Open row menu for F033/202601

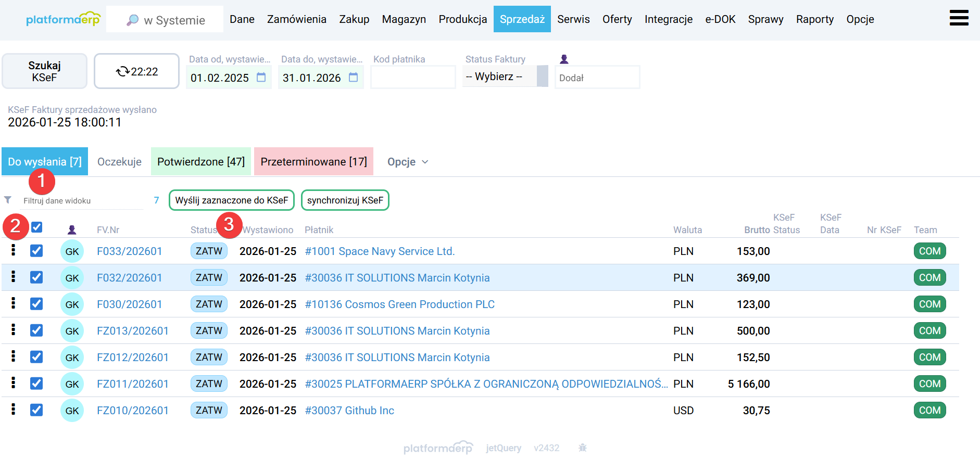[x=14, y=250]
